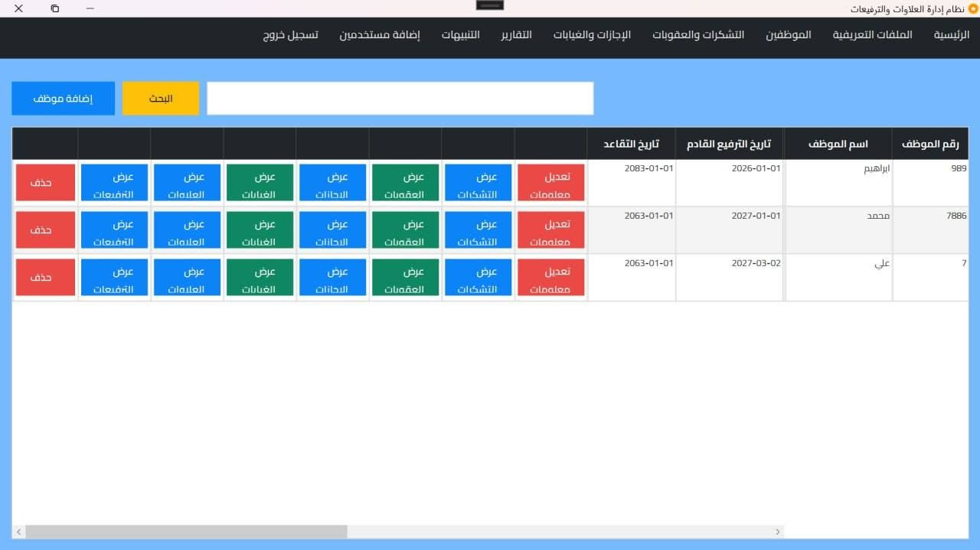Select promotion date cell 2027-01-01

tap(730, 230)
